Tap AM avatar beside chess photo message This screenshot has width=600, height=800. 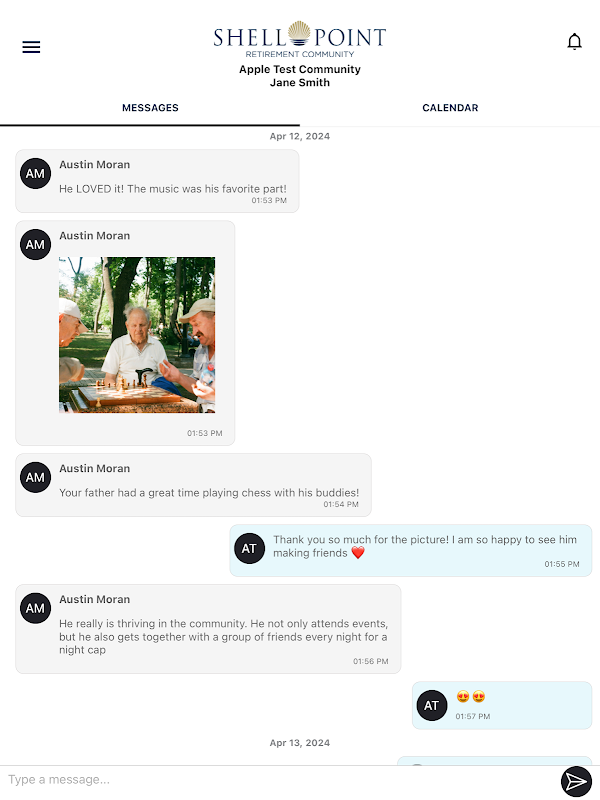click(35, 244)
